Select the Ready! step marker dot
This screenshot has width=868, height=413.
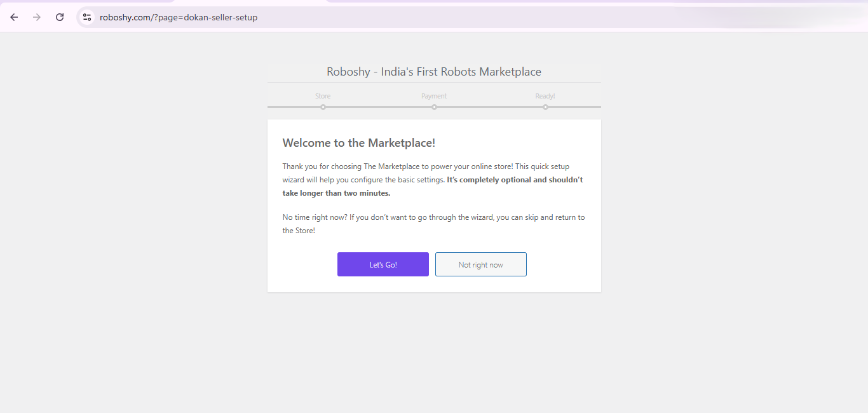(x=545, y=107)
